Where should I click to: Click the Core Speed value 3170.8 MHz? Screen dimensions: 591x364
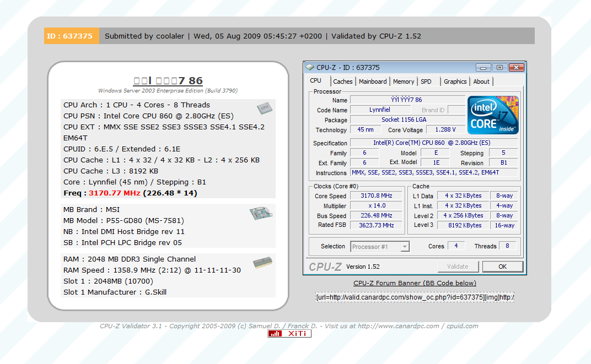[376, 195]
